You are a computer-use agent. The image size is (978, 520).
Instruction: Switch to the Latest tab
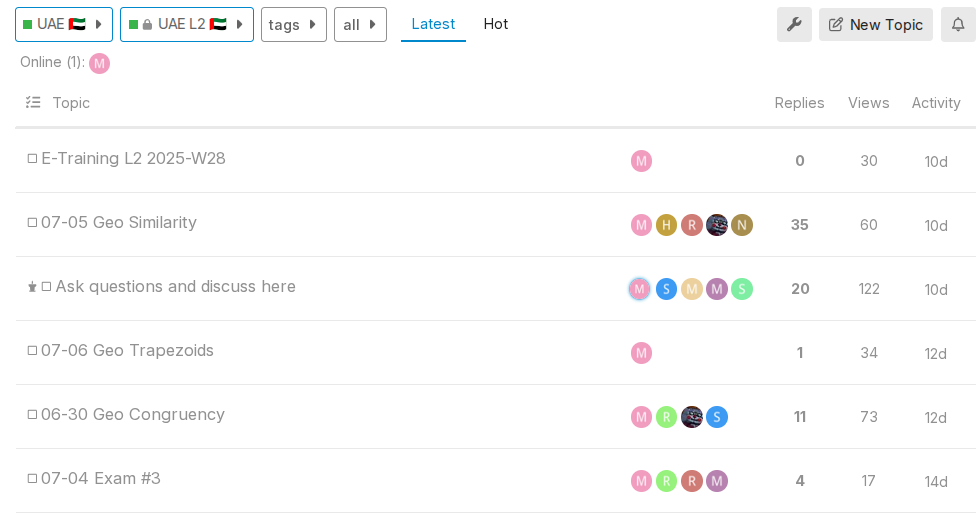click(x=433, y=24)
